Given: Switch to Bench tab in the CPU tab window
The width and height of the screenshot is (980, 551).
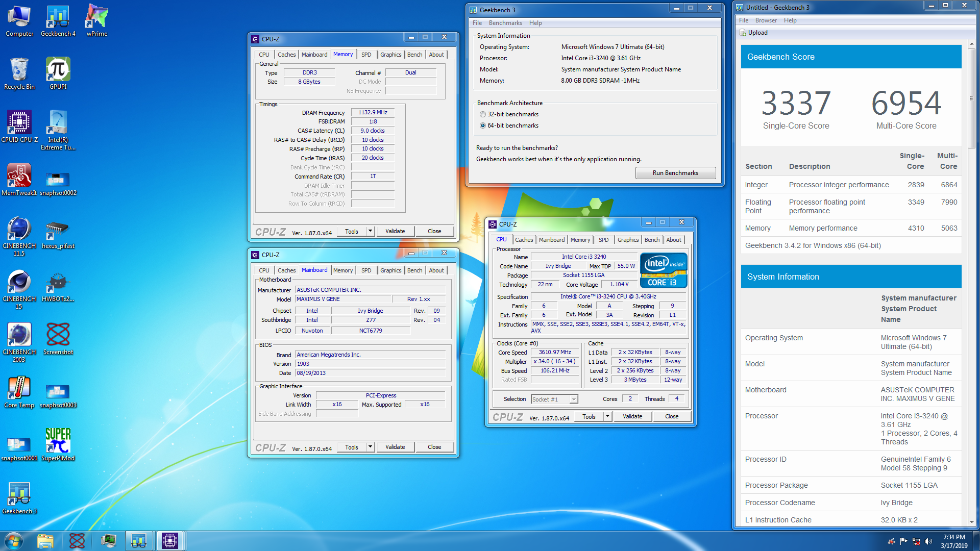Looking at the screenshot, I should click(x=652, y=240).
